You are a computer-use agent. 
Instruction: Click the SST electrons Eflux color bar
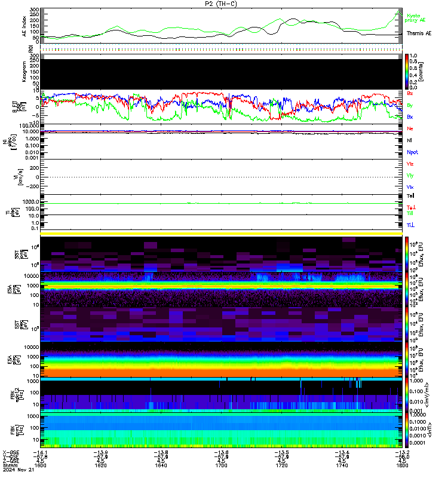(x=407, y=324)
